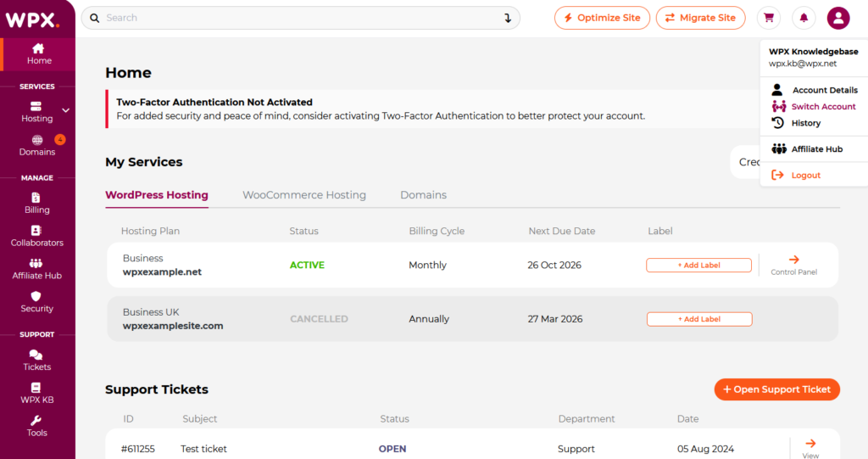Viewport: 868px width, 459px height.
Task: Click the user profile avatar
Action: coord(838,19)
